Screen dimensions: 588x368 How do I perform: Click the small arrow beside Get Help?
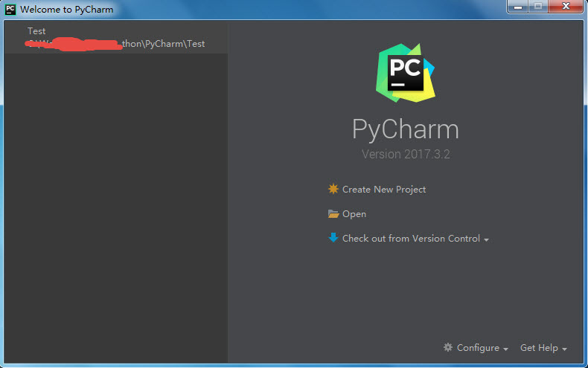point(565,349)
